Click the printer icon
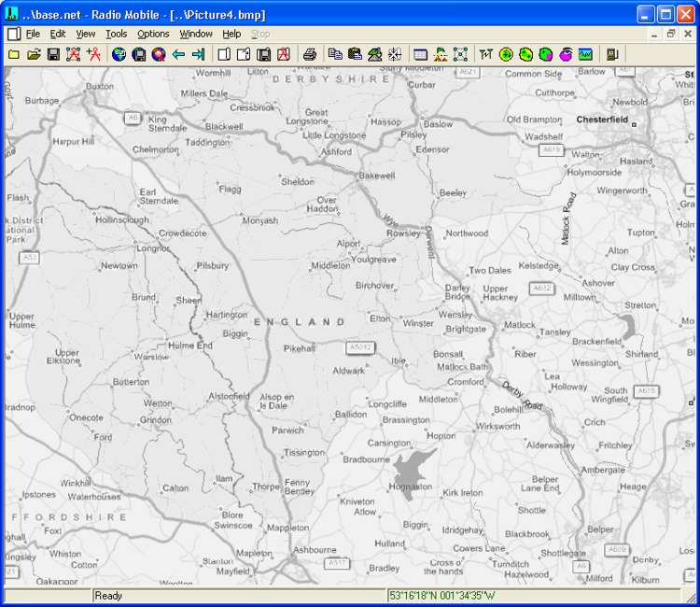The width and height of the screenshot is (700, 607). click(x=310, y=54)
